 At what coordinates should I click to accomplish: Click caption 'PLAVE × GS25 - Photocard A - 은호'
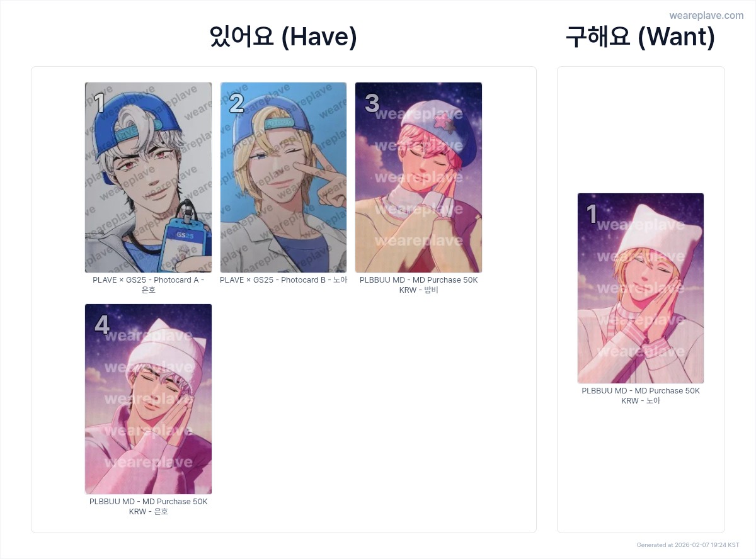148,285
